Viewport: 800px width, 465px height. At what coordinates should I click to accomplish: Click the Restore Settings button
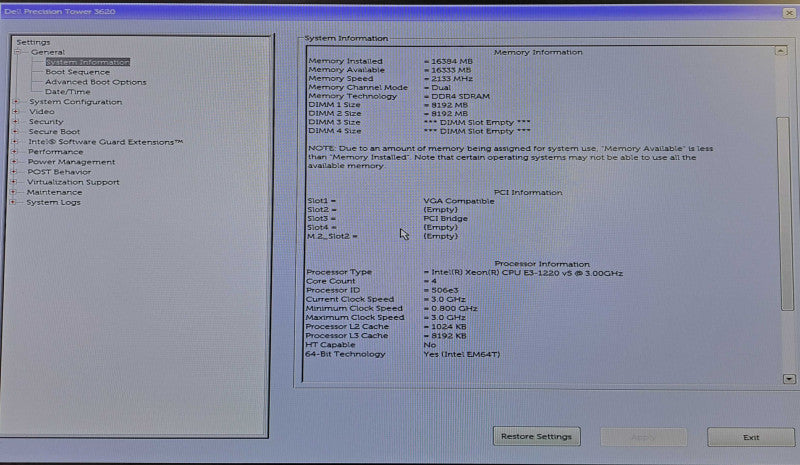(x=536, y=436)
